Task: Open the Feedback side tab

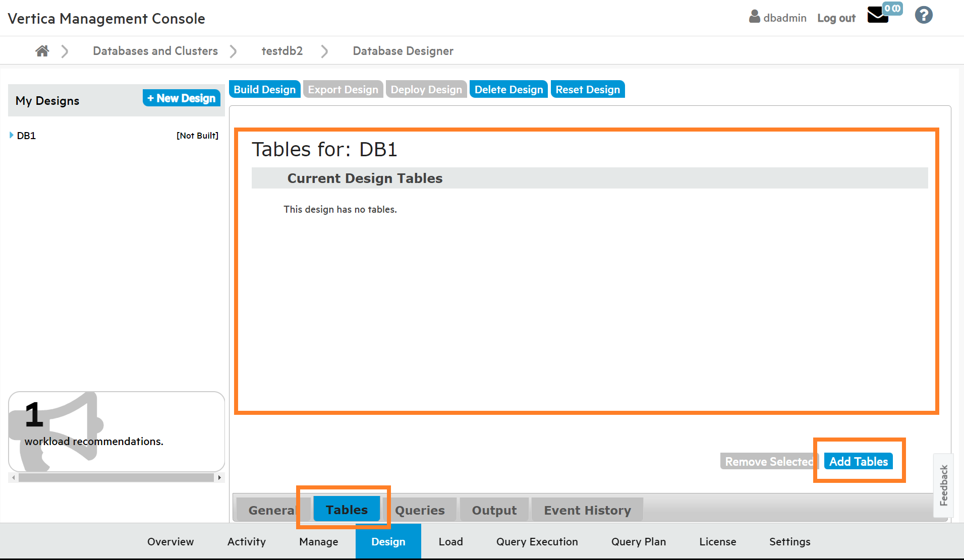Action: click(943, 485)
